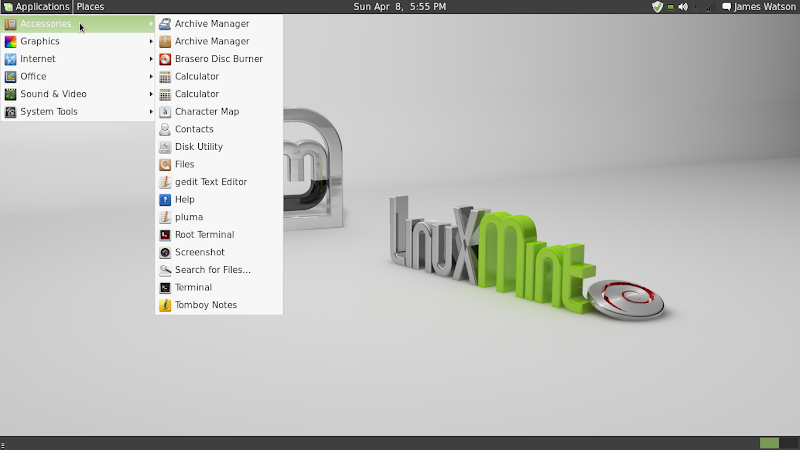This screenshot has width=800, height=450.
Task: Launch Archive Manager with the brown box icon
Action: (x=219, y=41)
